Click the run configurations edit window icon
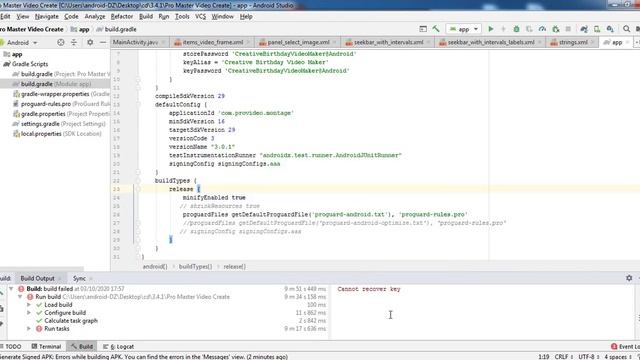640x360 pixels. pyautogui.click(x=423, y=29)
